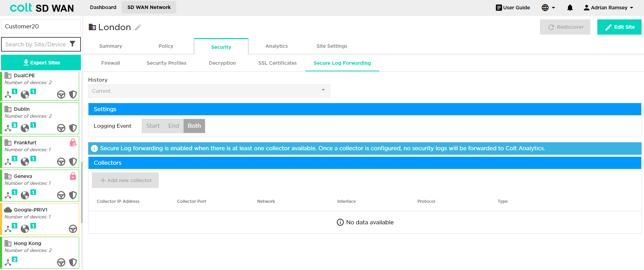Switch to the Summary tab

[111, 46]
